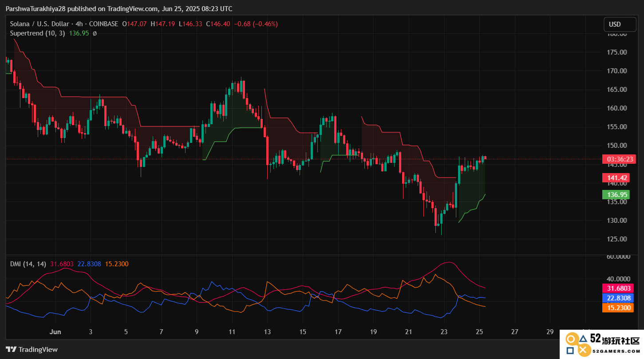This screenshot has width=644, height=359.
Task: Click the close value C146.40
Action: click(x=218, y=24)
